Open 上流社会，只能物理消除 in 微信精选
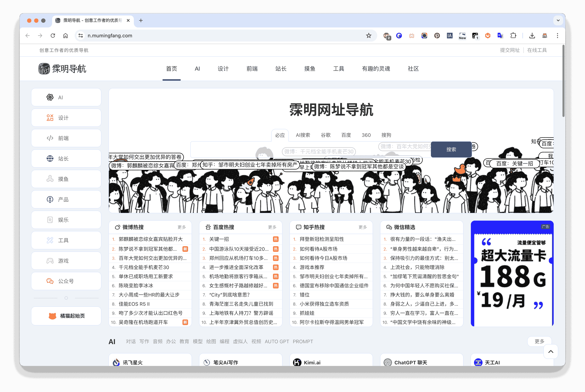The width and height of the screenshot is (585, 392). click(418, 267)
